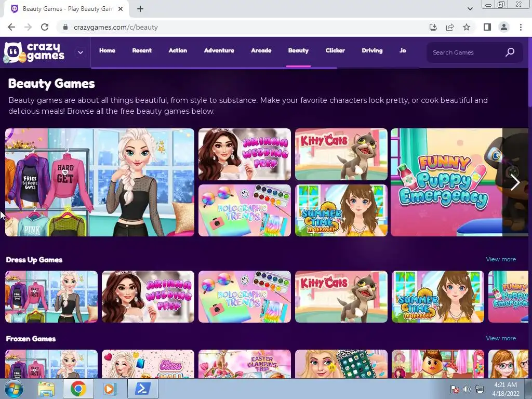
Task: Expand the dropdown arrow beside the logo
Action: click(81, 52)
